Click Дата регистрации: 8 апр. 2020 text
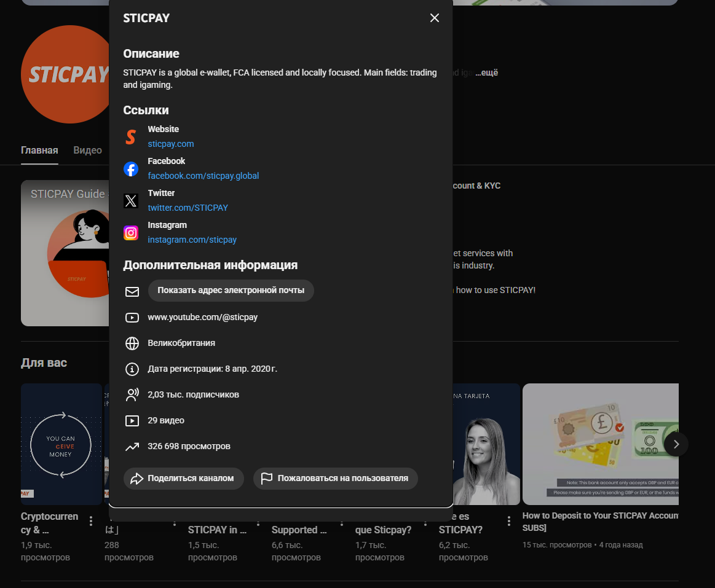715x588 pixels. tap(212, 369)
